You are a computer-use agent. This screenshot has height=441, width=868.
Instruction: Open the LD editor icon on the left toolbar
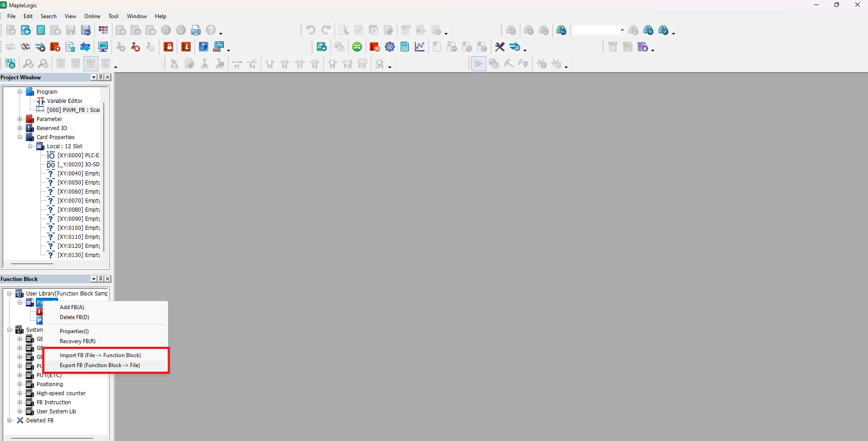click(x=10, y=63)
